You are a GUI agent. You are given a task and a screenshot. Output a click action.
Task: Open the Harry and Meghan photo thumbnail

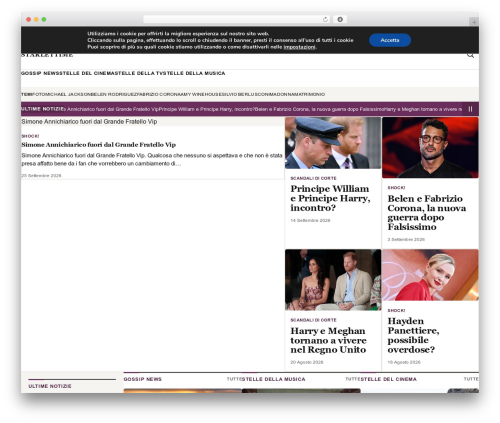tap(333, 280)
